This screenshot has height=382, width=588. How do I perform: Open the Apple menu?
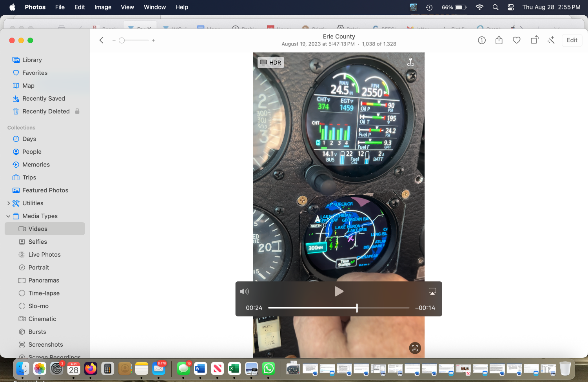point(12,7)
